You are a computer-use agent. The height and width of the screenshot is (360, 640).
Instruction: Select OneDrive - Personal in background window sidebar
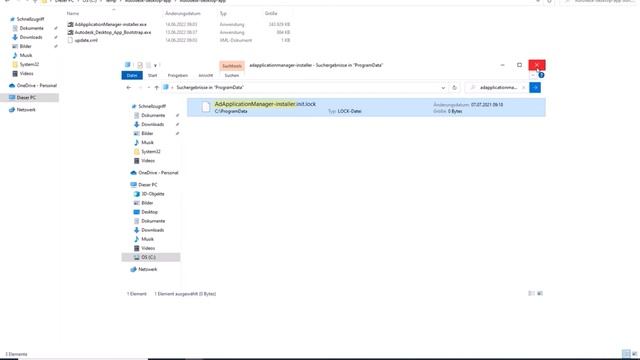click(x=36, y=86)
